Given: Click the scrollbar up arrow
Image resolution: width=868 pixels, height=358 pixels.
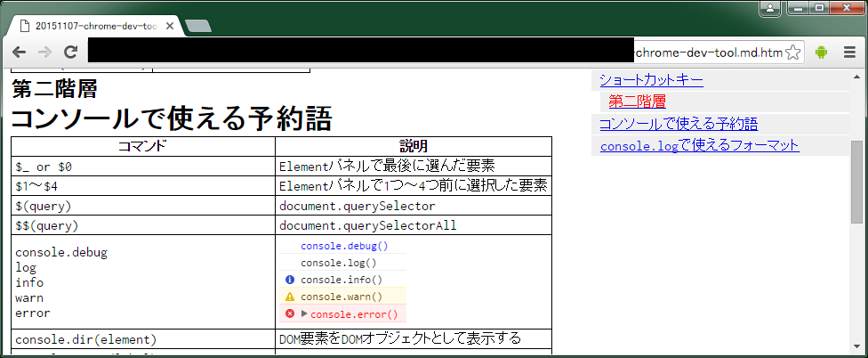Looking at the screenshot, I should 856,75.
